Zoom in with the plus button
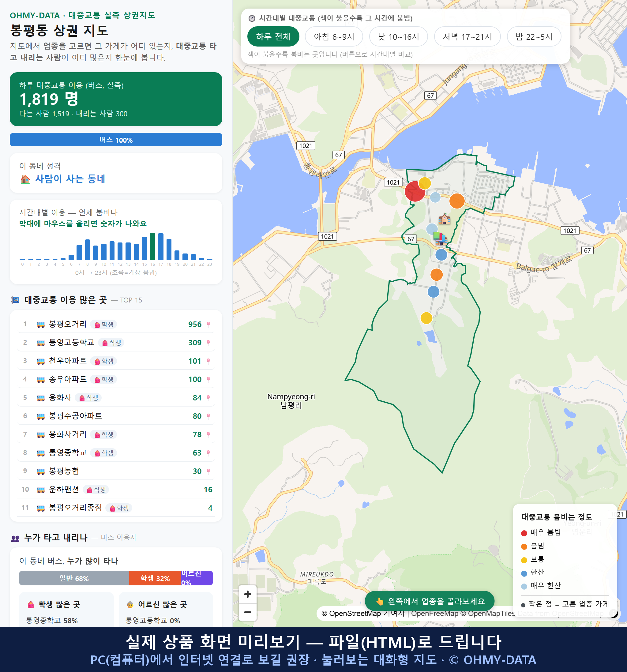This screenshot has width=627, height=672. (x=247, y=594)
